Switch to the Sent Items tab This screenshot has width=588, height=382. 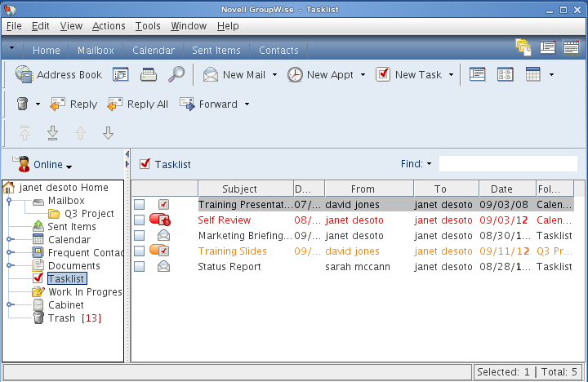click(x=216, y=51)
